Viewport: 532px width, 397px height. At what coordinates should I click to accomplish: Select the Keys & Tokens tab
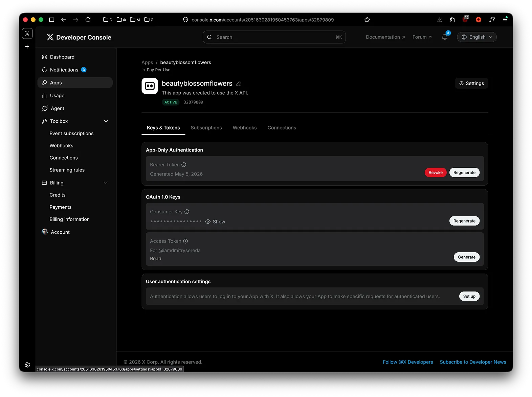tap(163, 127)
